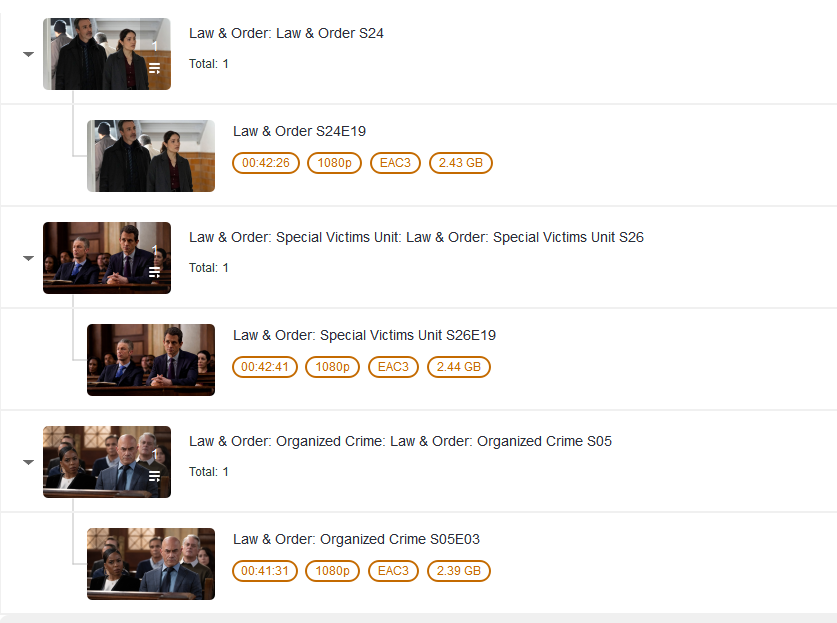Select the Organized Crime S05 group heading

coord(400,441)
